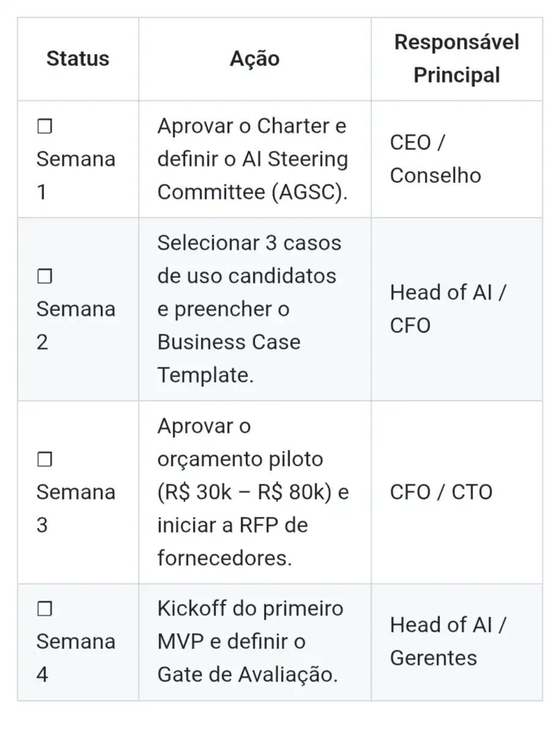Check the Semana 2 checkbox
The height and width of the screenshot is (736, 560).
pos(45,277)
